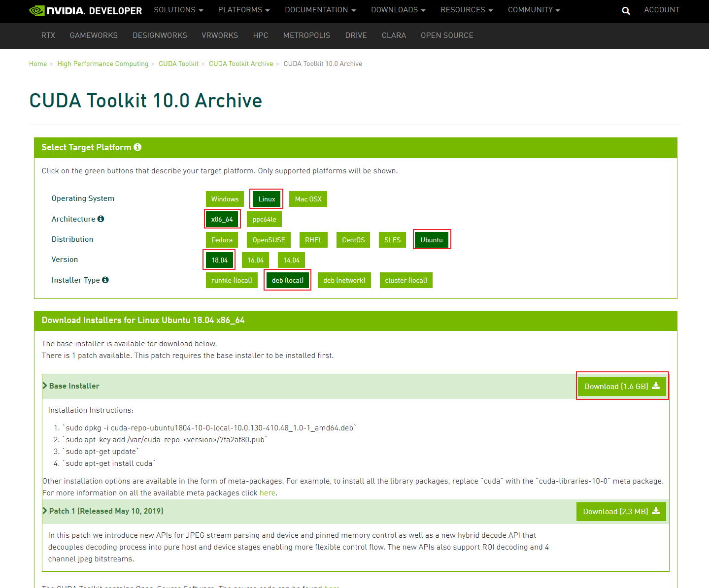Select version 14.04
This screenshot has width=709, height=588.
pos(291,260)
